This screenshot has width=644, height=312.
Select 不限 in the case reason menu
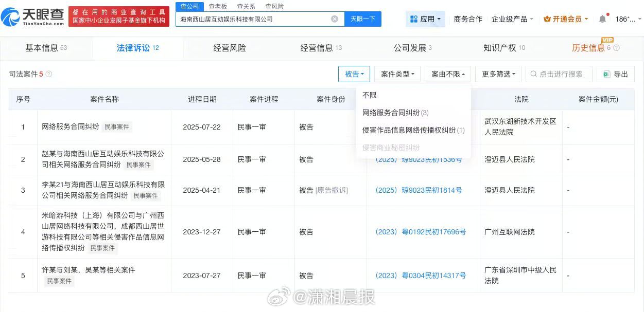pyautogui.click(x=370, y=95)
